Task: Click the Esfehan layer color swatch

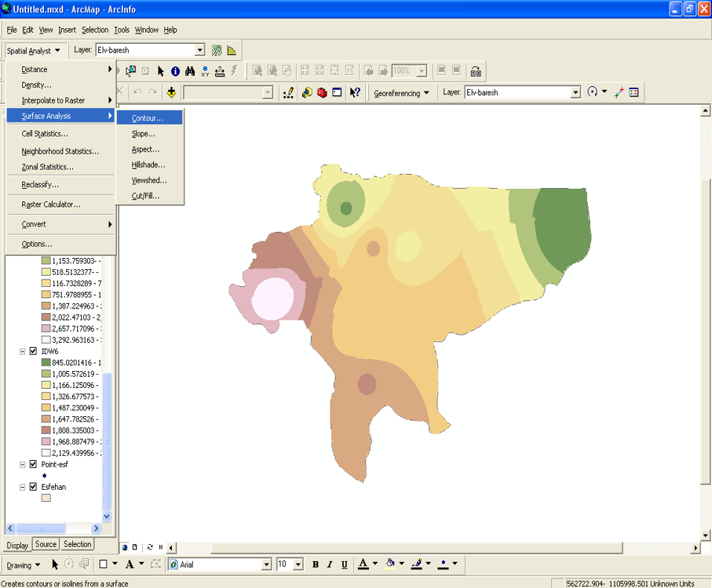Action: coord(46,498)
